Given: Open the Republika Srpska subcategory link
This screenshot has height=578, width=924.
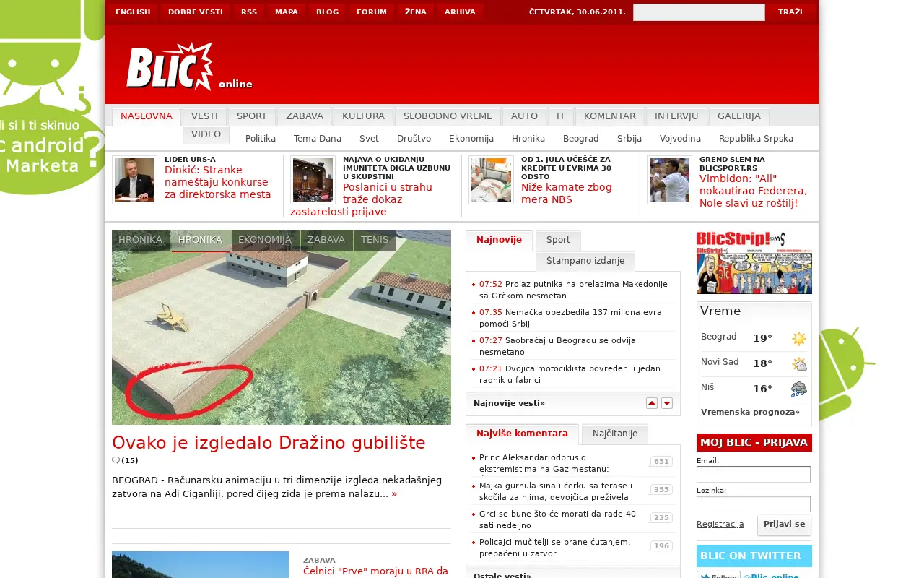Looking at the screenshot, I should (x=756, y=139).
